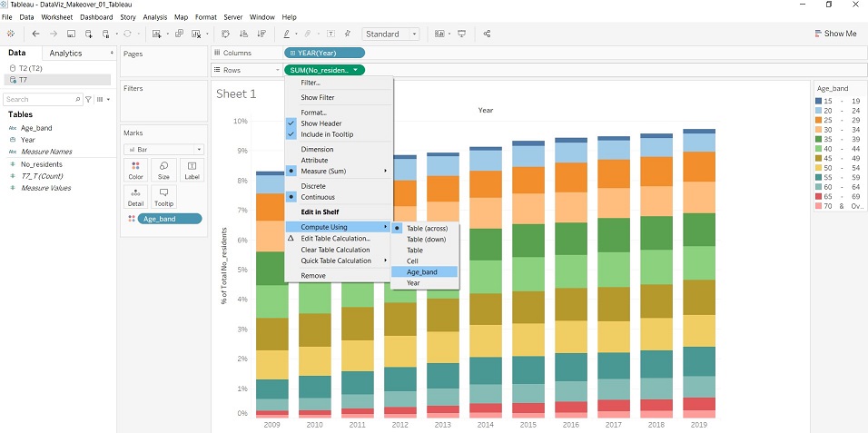Open the Color marks card
The image size is (868, 433).
[135, 169]
